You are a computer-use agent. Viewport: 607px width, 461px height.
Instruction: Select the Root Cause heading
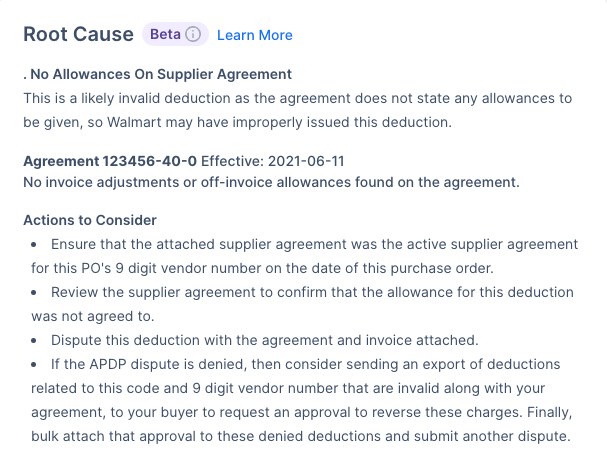click(x=79, y=34)
